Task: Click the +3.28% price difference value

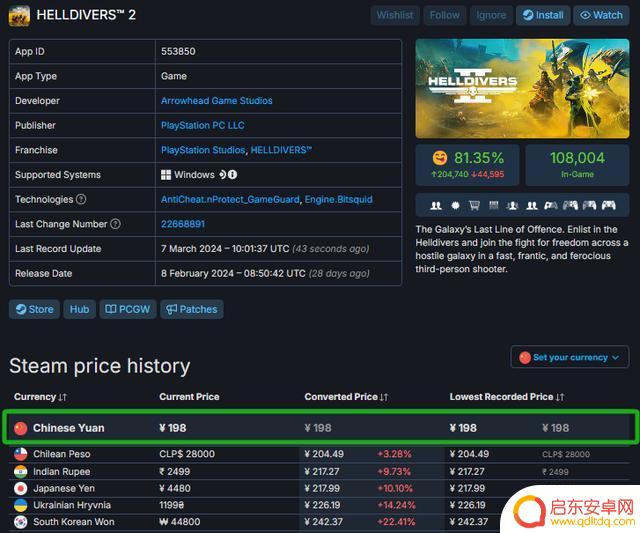Action: click(x=394, y=454)
